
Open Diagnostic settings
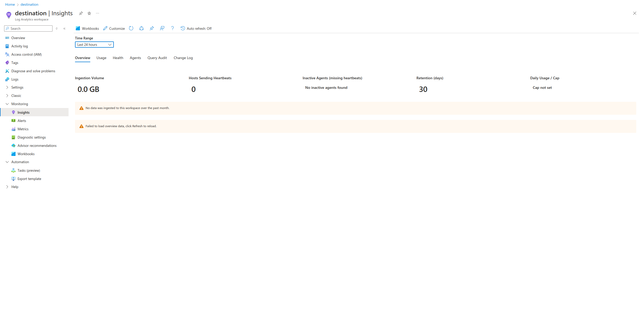coord(32,137)
